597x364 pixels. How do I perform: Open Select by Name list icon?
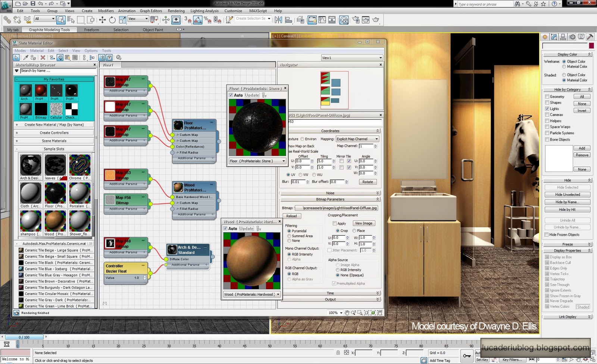tap(71, 20)
